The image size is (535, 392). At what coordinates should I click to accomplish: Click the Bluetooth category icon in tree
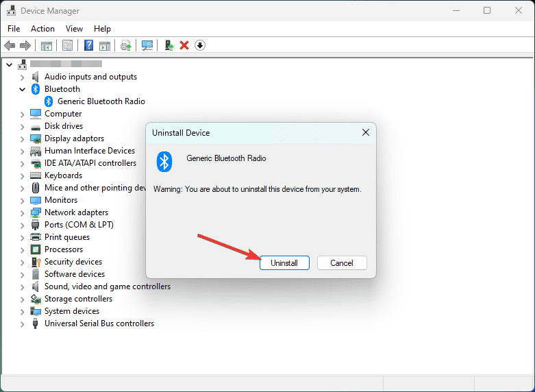pos(36,89)
